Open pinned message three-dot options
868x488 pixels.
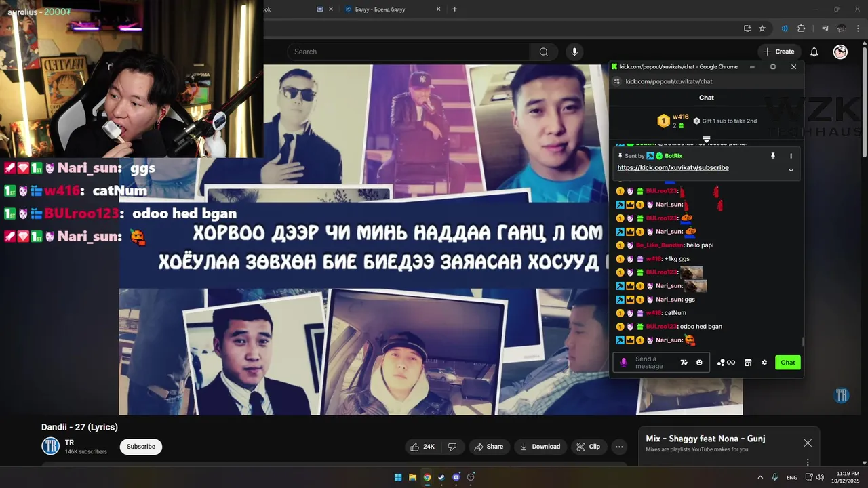(791, 156)
